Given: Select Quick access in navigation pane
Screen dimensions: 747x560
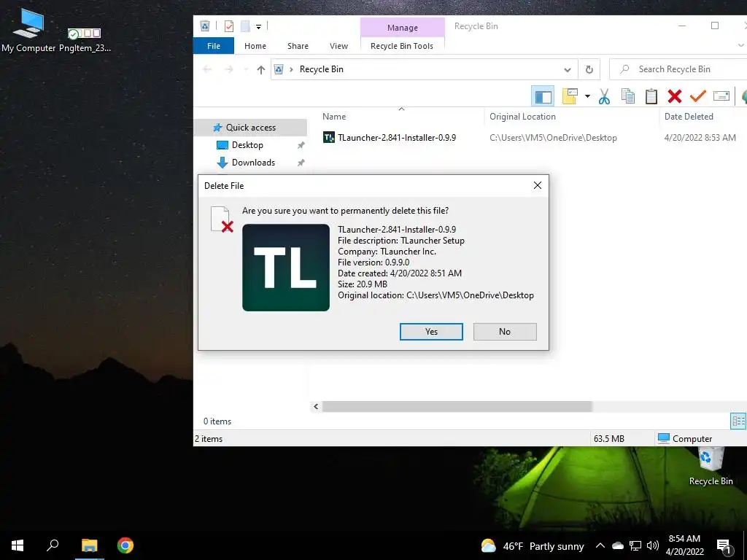Looking at the screenshot, I should pos(251,127).
